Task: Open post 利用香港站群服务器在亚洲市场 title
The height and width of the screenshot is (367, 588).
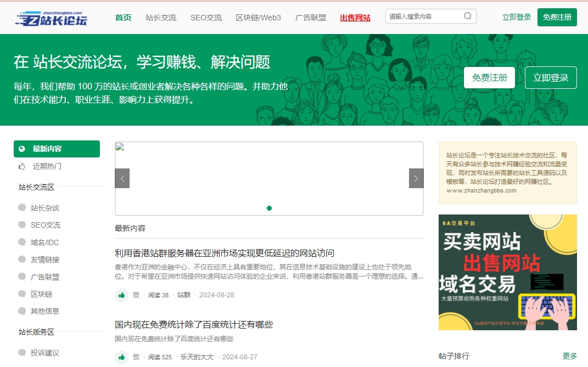Action: (x=224, y=253)
